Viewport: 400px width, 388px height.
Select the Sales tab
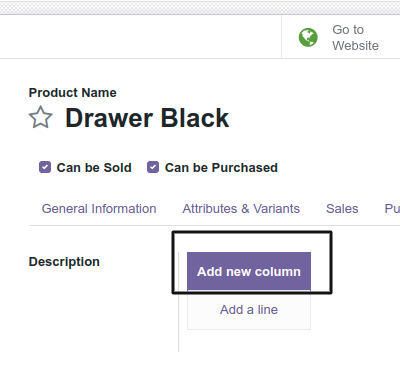point(342,209)
